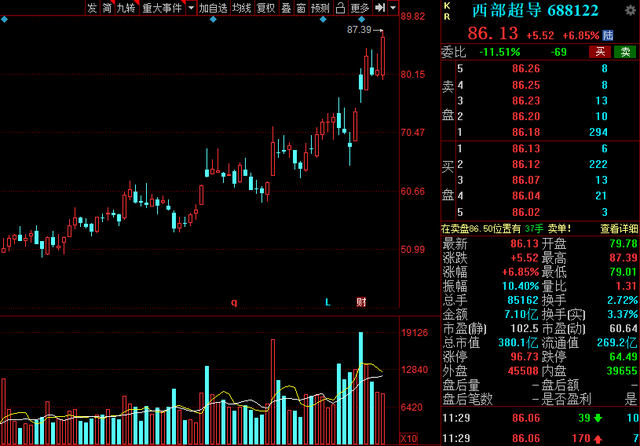The height and width of the screenshot is (446, 640).
Task: Click the 开盘 value 79.78
Action: [623, 244]
